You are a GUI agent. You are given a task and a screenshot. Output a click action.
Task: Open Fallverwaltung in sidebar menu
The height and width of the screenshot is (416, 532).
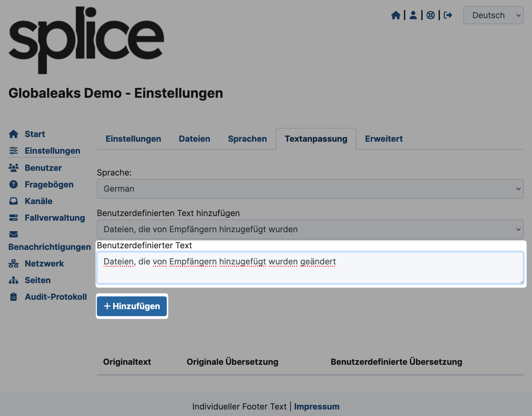tap(55, 218)
